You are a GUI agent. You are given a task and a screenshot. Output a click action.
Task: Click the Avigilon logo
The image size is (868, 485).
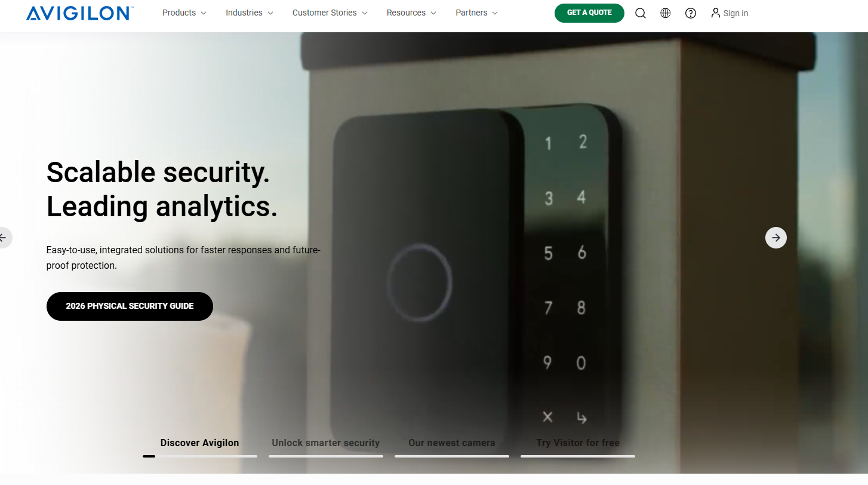80,13
